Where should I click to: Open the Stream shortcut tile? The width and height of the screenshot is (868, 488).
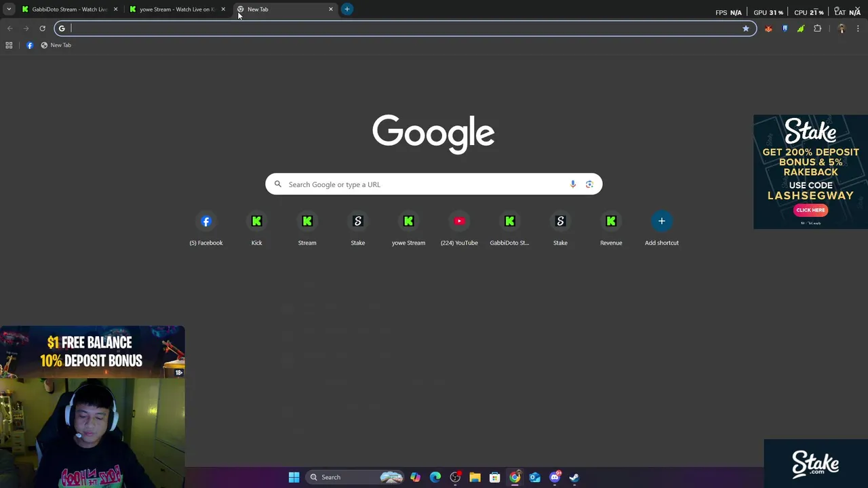point(307,229)
